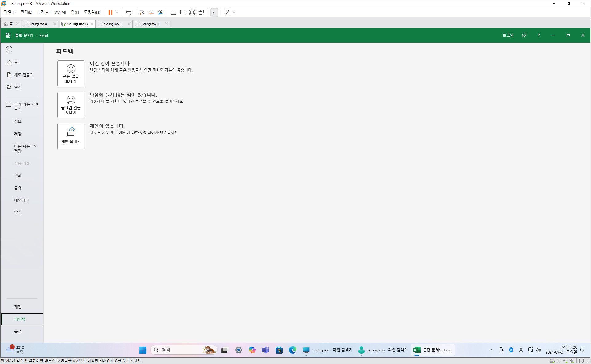
Task: Send a frown face feedback
Action: click(71, 105)
